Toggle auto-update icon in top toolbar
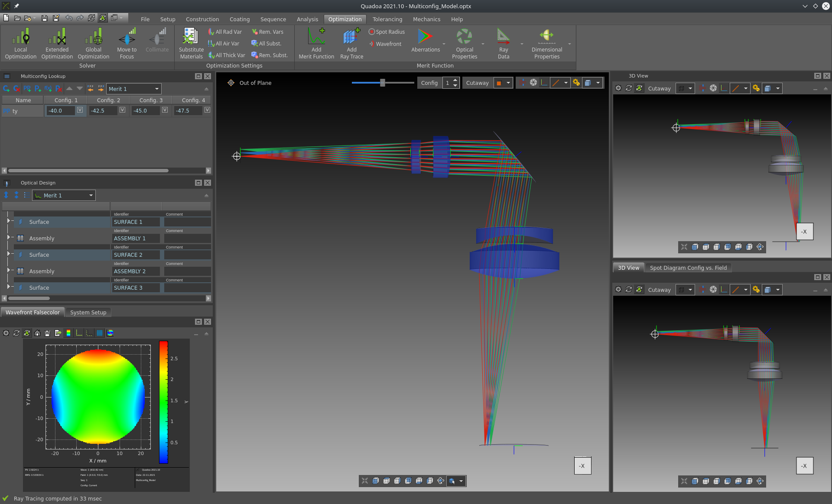 pos(103,18)
